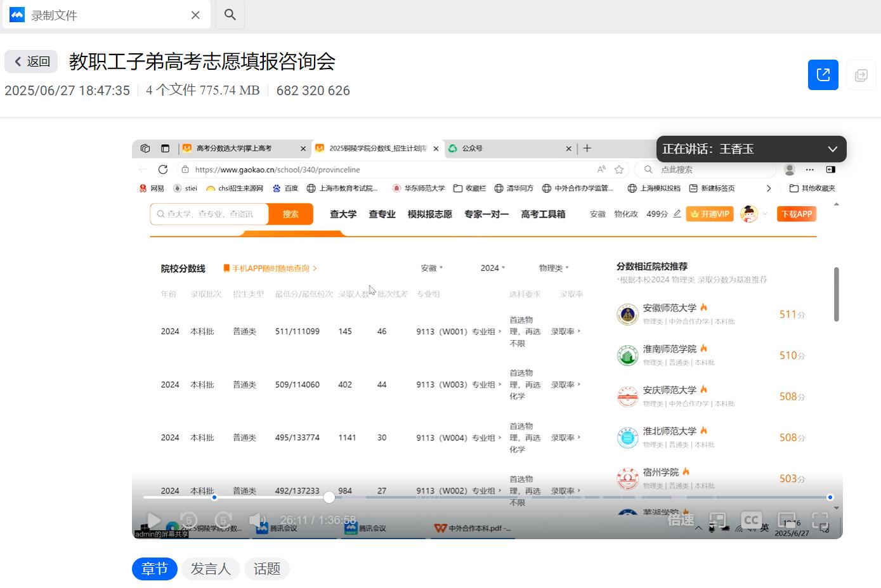Viewport: 881px width, 588px height.
Task: Mute the video volume speaker icon
Action: point(257,521)
